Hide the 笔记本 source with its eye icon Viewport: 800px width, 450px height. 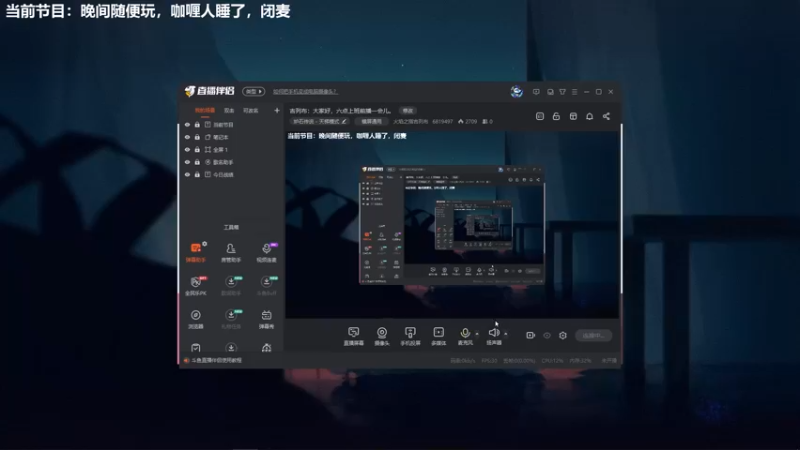pyautogui.click(x=187, y=137)
